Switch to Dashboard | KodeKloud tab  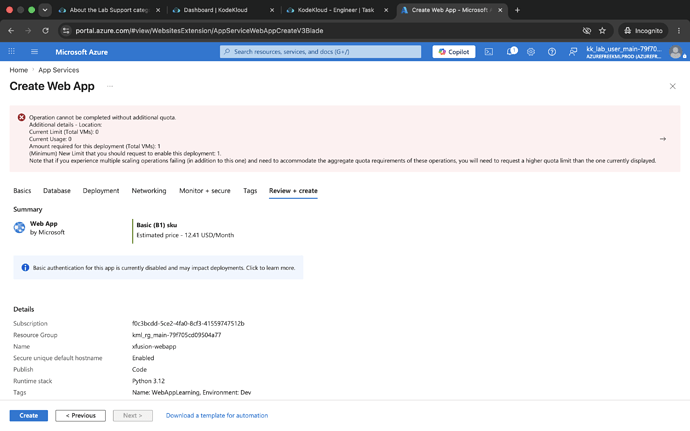click(x=223, y=10)
